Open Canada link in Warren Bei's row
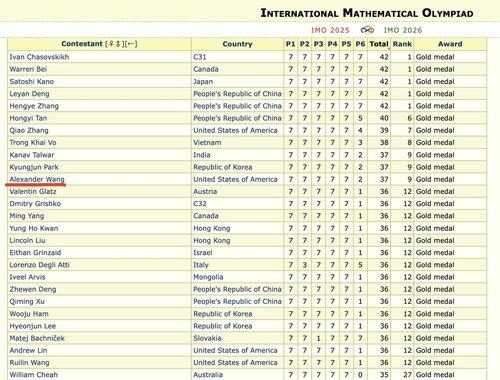The height and width of the screenshot is (380, 500). 206,69
